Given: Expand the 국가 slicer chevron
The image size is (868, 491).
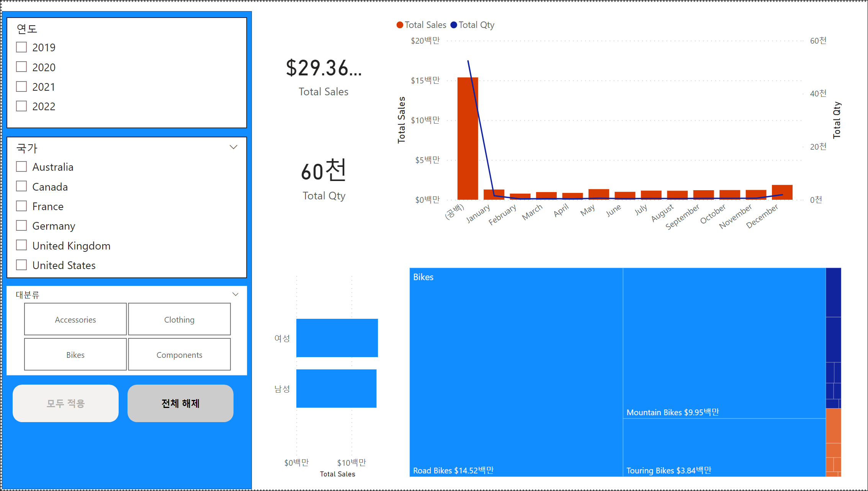Looking at the screenshot, I should pyautogui.click(x=234, y=147).
